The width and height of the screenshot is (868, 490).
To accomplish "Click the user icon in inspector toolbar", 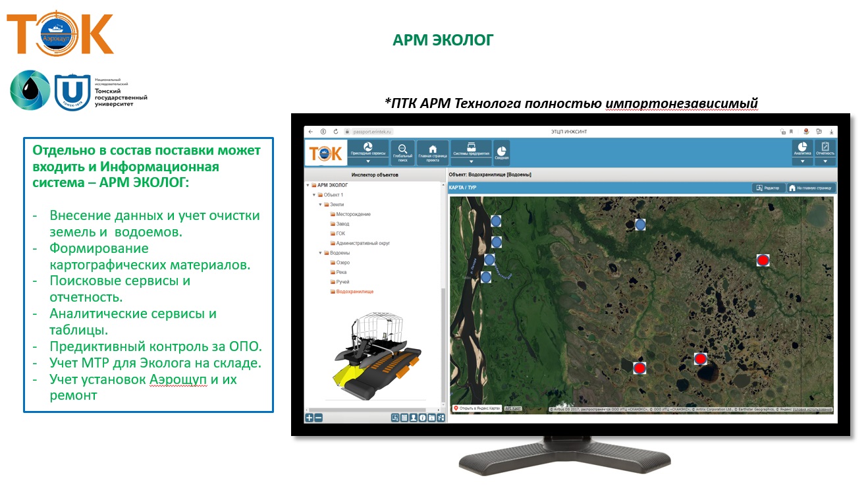I will [413, 418].
